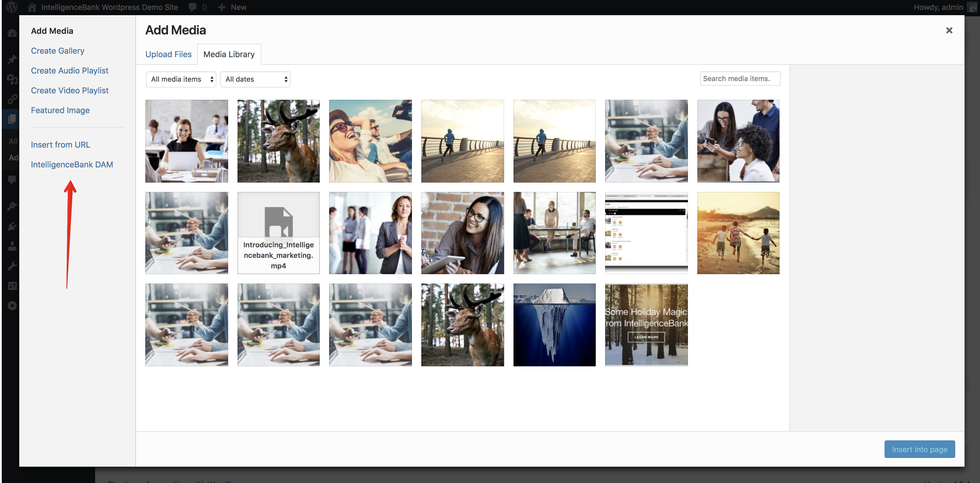Open the IntelligenceBank DAM option

72,165
